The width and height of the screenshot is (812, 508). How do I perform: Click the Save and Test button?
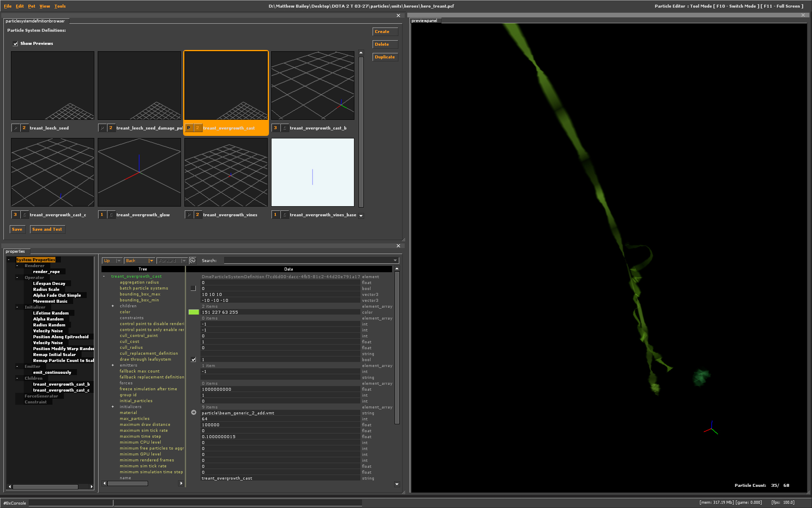pyautogui.click(x=47, y=229)
